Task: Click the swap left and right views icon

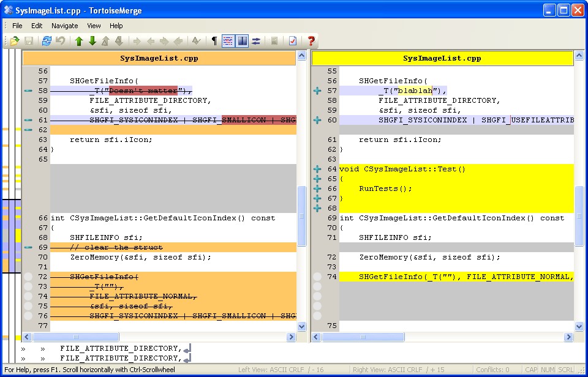Action: 256,41
